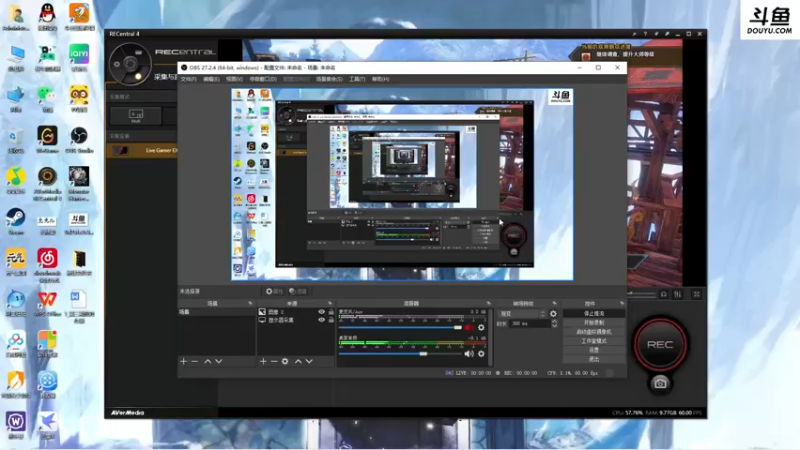The image size is (800, 450).
Task: Open the WeChat desktop icon
Action: [x=47, y=98]
